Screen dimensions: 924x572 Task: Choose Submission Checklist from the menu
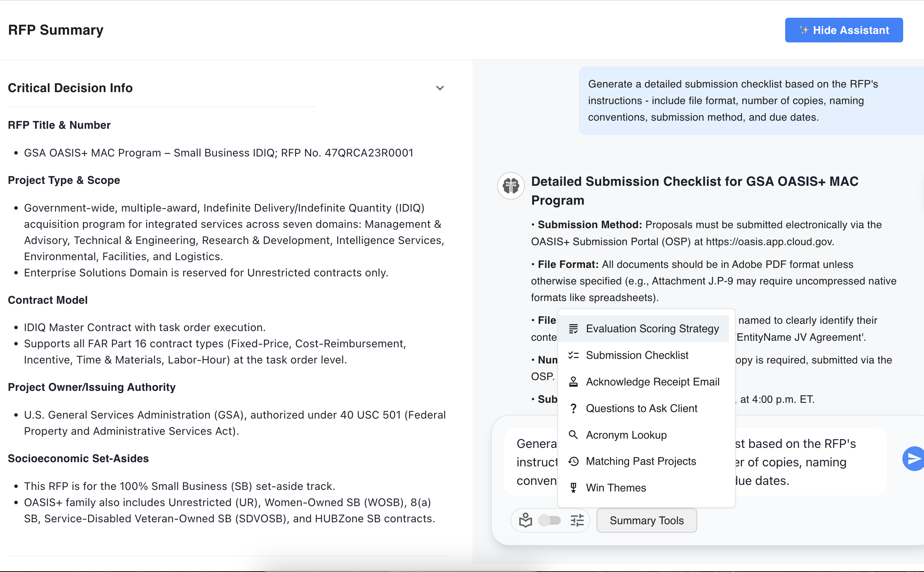pyautogui.click(x=637, y=355)
